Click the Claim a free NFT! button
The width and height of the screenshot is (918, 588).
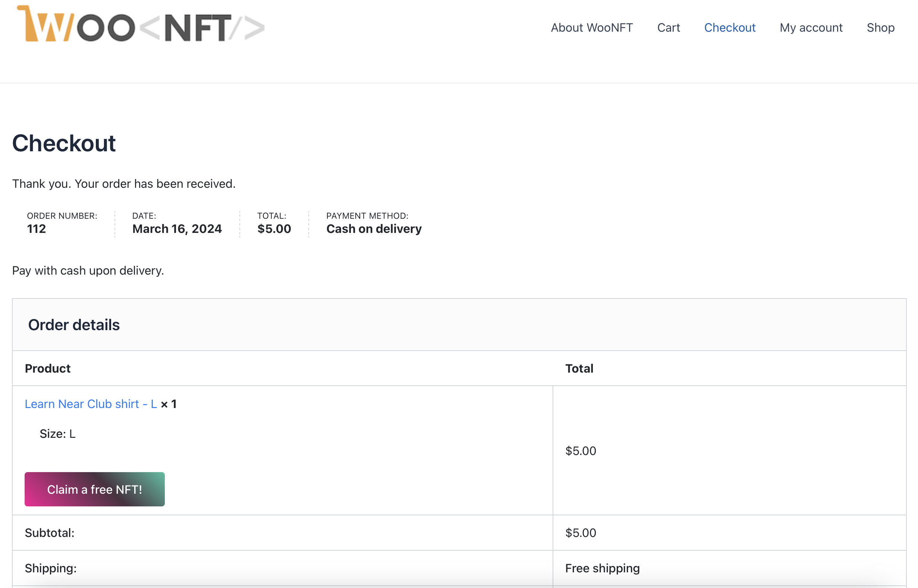[94, 489]
